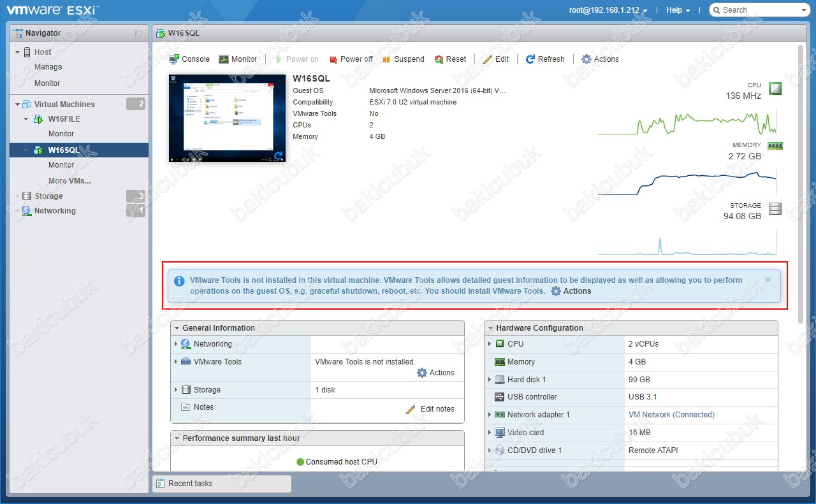Open Actions gear in the info banner
816x504 pixels.
tap(571, 291)
